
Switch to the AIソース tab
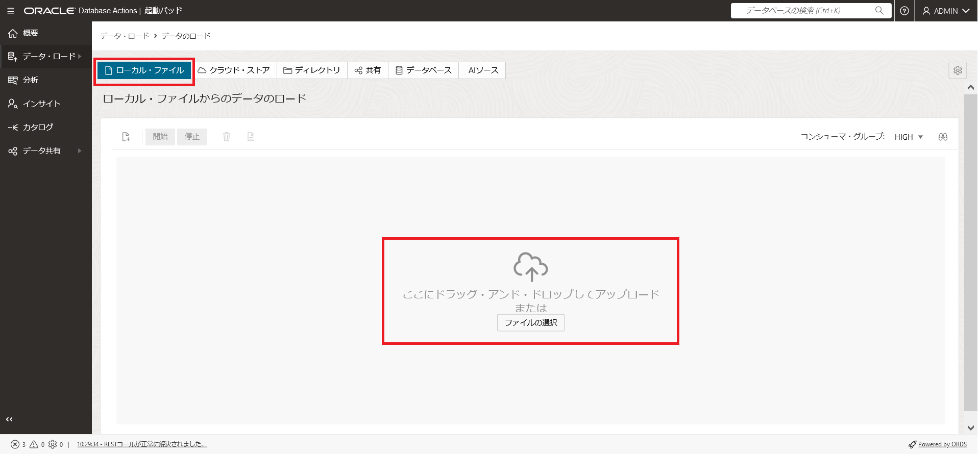click(x=483, y=70)
